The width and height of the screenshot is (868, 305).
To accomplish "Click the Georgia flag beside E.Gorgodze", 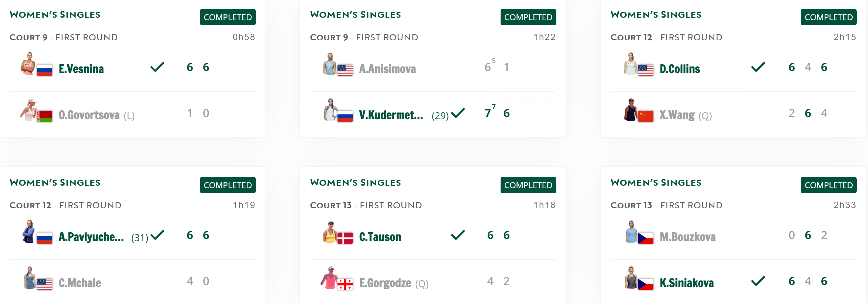I will [345, 284].
